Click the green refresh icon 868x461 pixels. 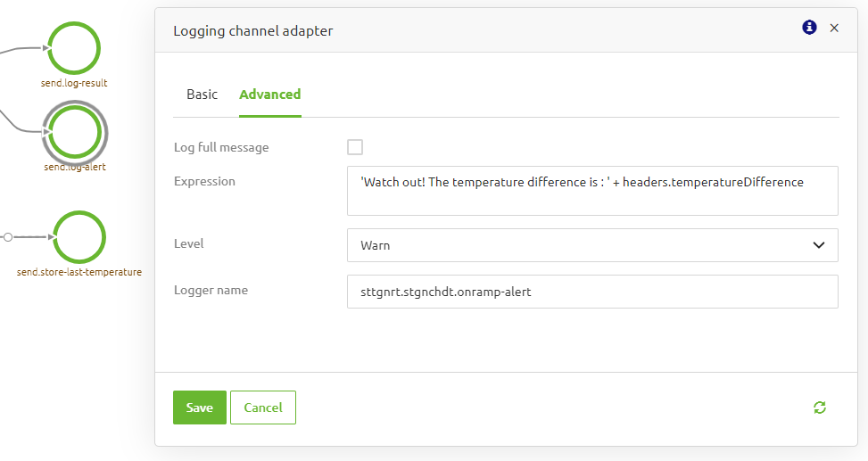pyautogui.click(x=820, y=407)
